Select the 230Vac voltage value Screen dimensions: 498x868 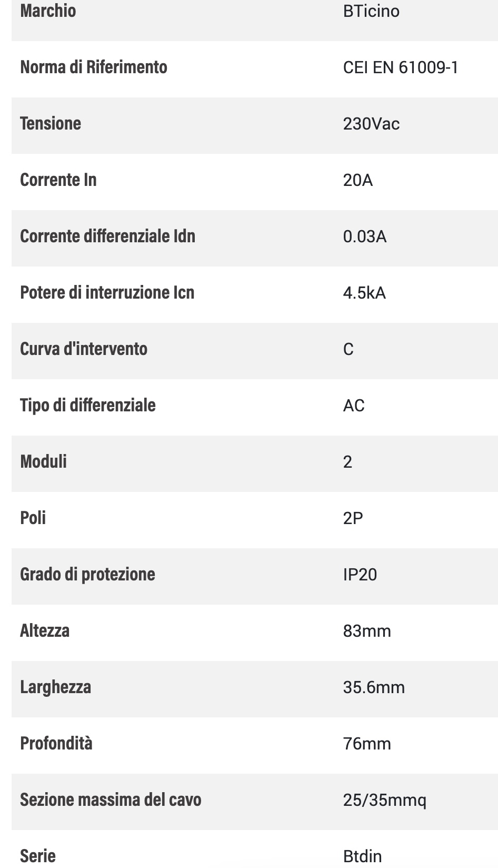pyautogui.click(x=371, y=124)
